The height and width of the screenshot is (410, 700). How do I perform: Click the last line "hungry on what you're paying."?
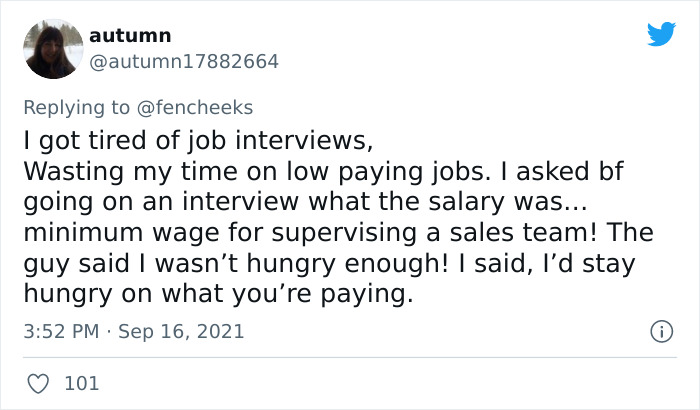[x=217, y=294]
